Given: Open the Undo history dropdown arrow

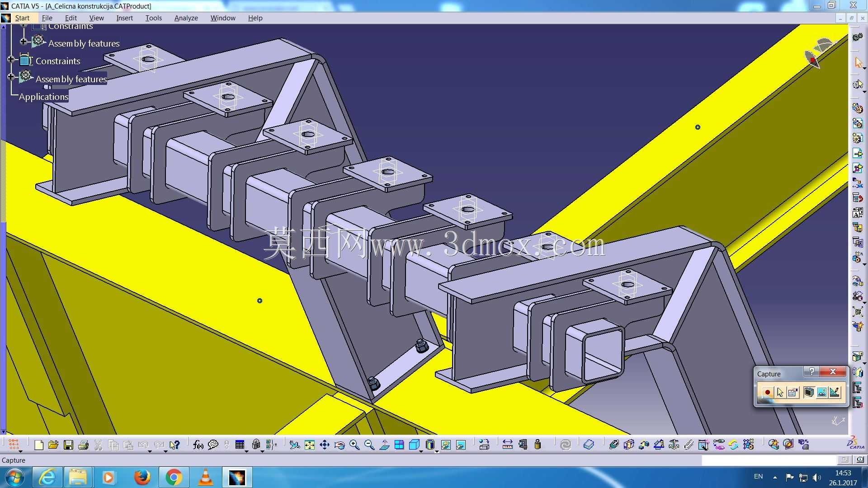Looking at the screenshot, I should (x=150, y=450).
